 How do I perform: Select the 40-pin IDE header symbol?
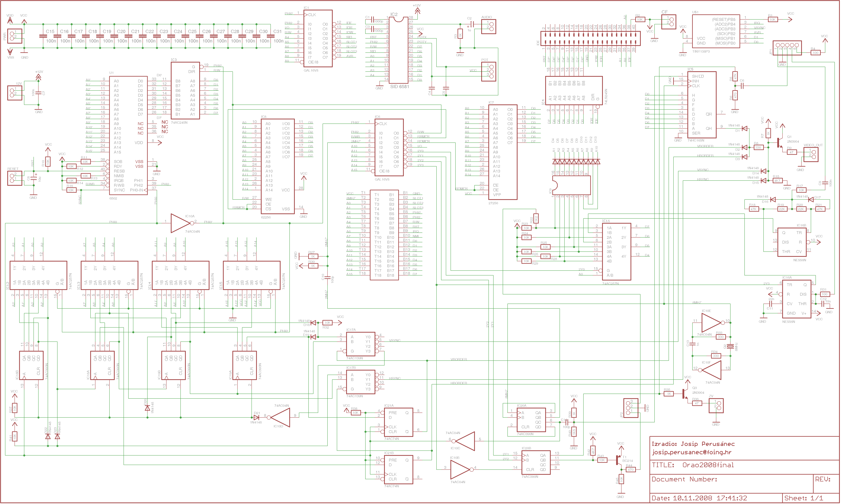(x=590, y=38)
